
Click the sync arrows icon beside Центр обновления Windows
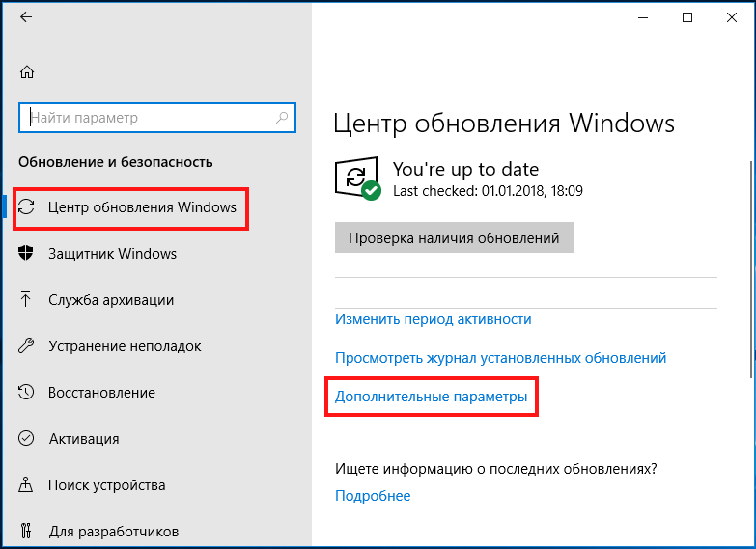pos(26,207)
